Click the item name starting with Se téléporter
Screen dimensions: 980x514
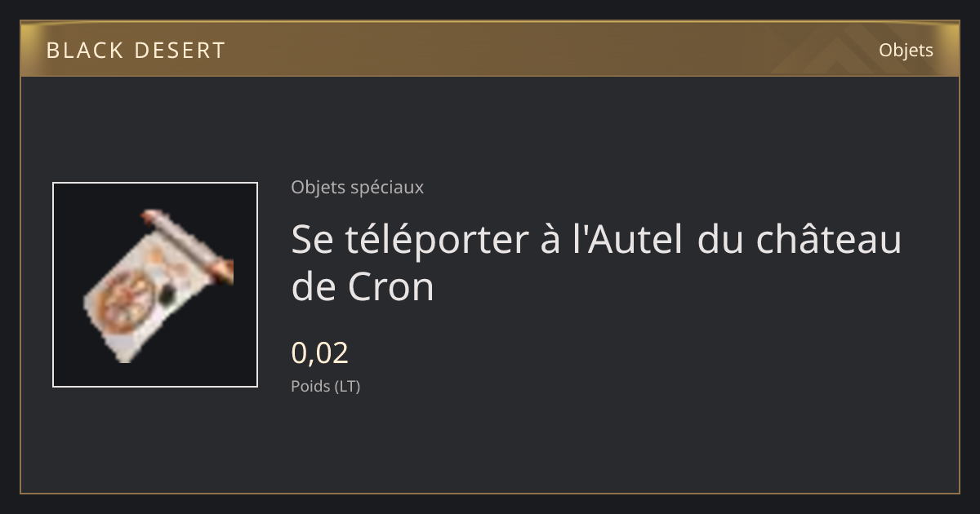point(596,263)
